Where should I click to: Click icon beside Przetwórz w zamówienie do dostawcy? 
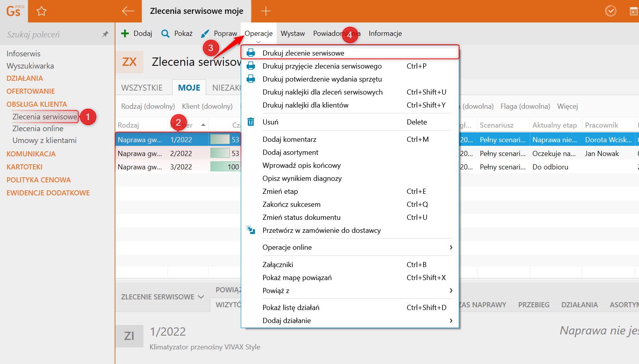coord(251,230)
